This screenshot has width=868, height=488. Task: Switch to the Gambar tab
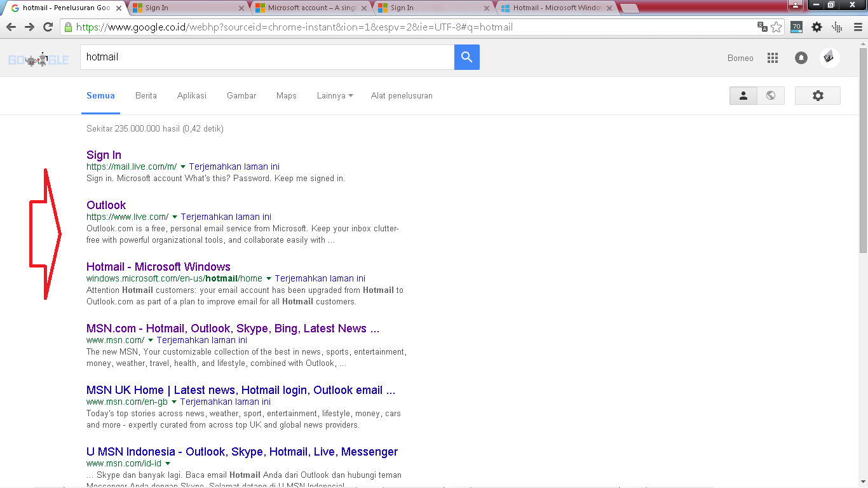[241, 95]
